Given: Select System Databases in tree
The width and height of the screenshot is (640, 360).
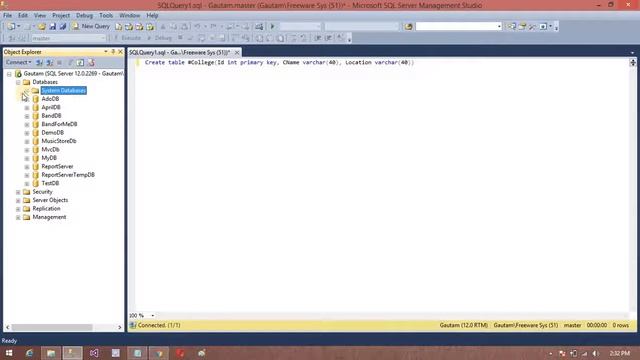Looking at the screenshot, I should tap(63, 90).
